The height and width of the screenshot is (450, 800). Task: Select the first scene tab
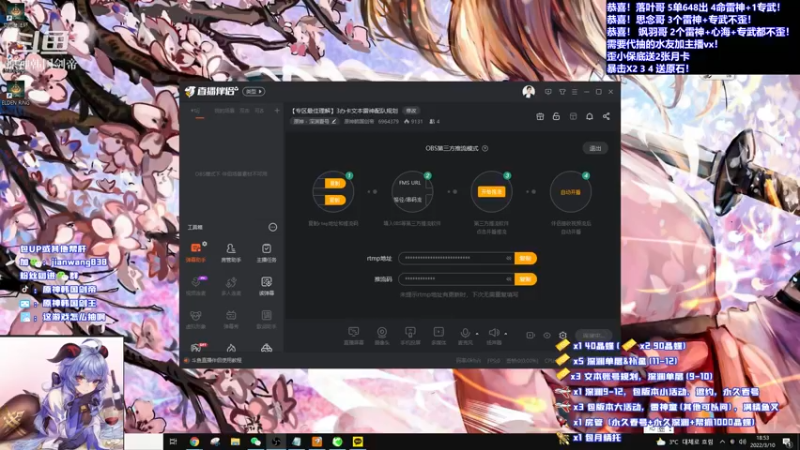197,111
